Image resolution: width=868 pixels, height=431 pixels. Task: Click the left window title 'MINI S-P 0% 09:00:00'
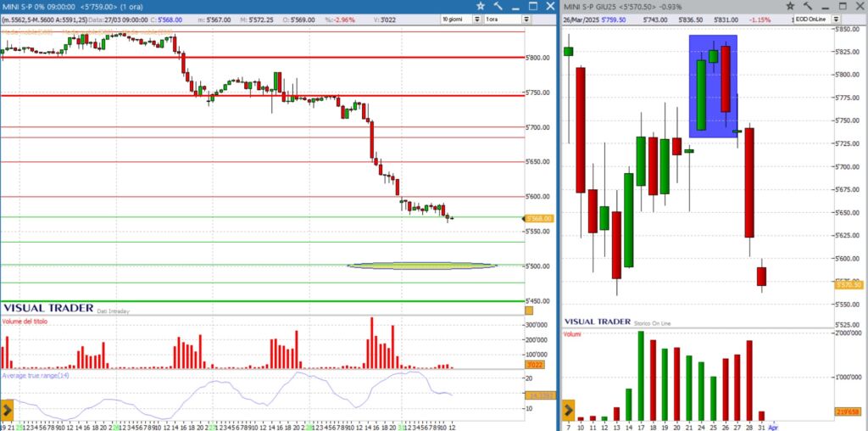tap(38, 6)
